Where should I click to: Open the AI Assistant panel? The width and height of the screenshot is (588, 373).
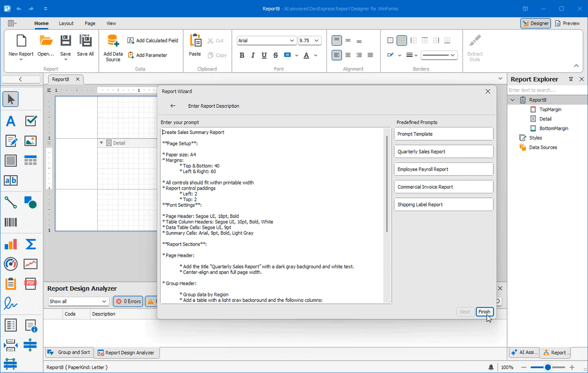click(524, 353)
